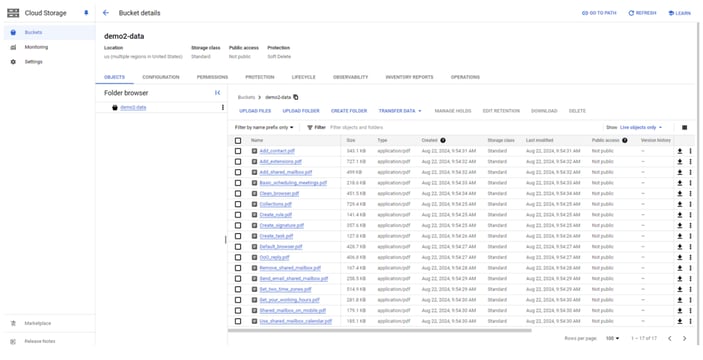The image size is (703, 360).
Task: Open the Buckets breadcrumb link
Action: coord(246,97)
